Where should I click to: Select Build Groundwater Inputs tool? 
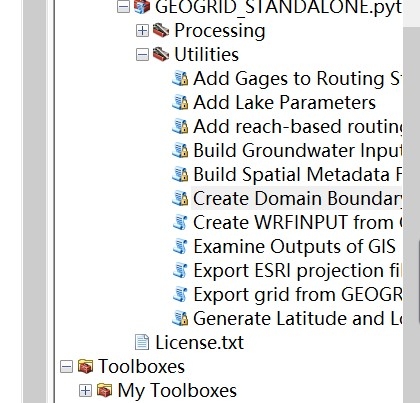pos(298,150)
